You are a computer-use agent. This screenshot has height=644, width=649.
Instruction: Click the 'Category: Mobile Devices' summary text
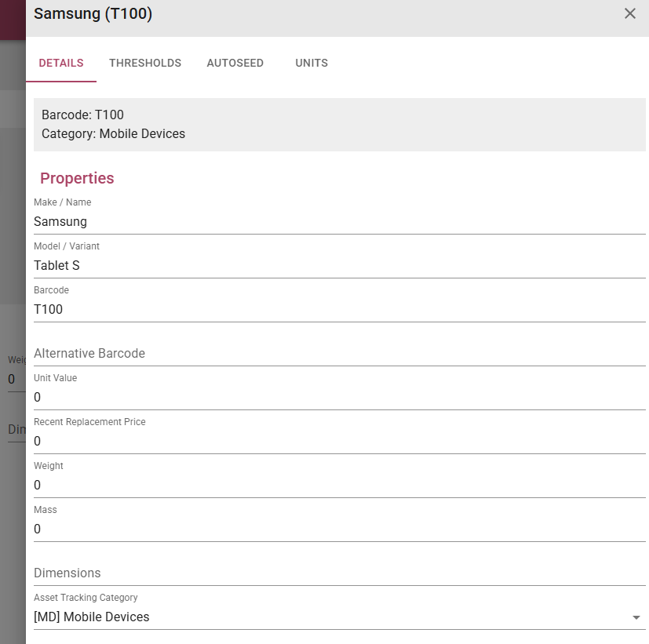[x=114, y=133]
